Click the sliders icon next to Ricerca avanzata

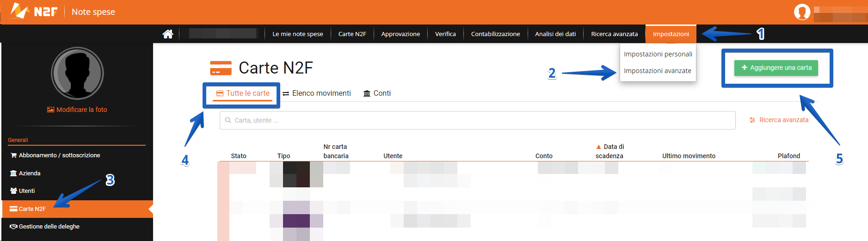pos(752,120)
